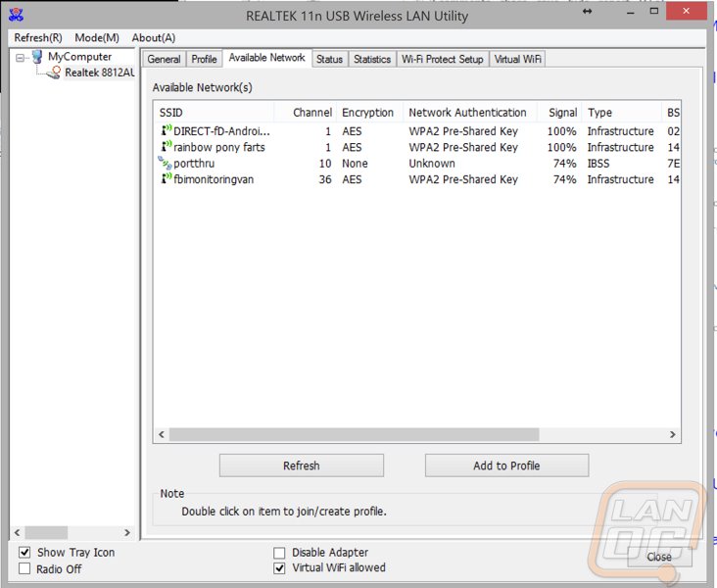
Task: Switch to the General tab
Action: 164,59
